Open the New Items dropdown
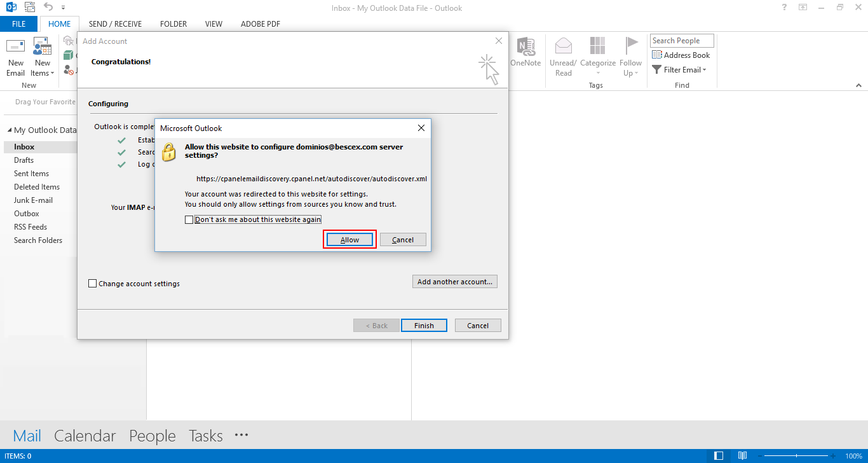868x463 pixels. click(43, 57)
